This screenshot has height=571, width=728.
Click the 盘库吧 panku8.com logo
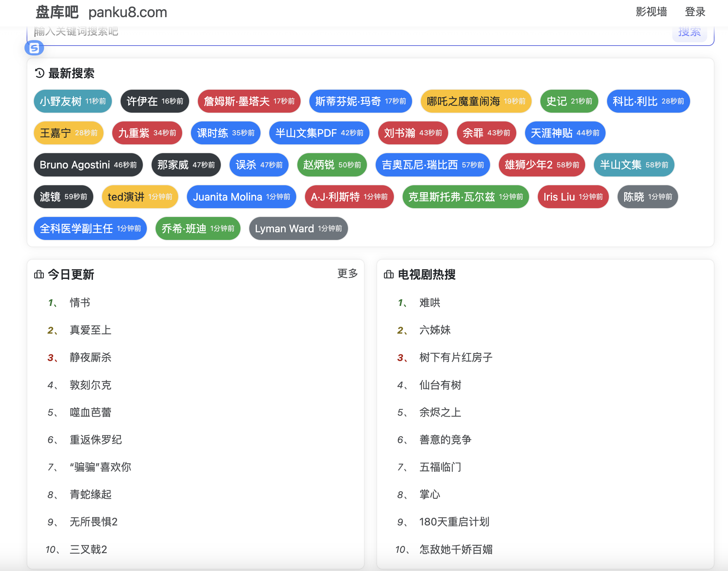pos(101,12)
